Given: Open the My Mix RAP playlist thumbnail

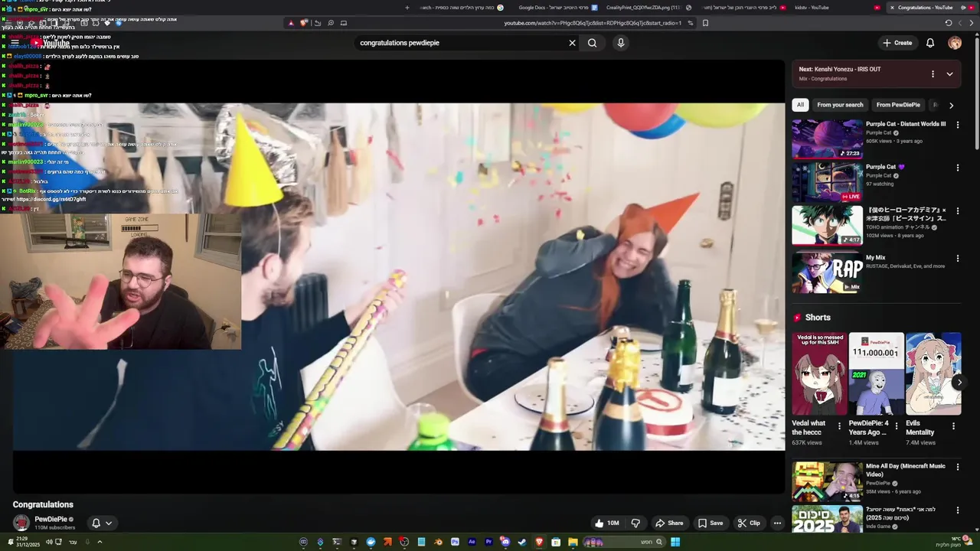Looking at the screenshot, I should coord(827,272).
